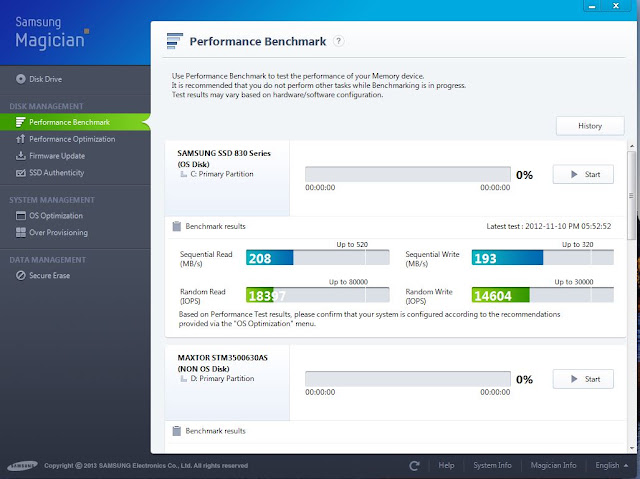Click the 'Latest test : 2012-11-10' timestamp
640x479 pixels.
pos(549,226)
